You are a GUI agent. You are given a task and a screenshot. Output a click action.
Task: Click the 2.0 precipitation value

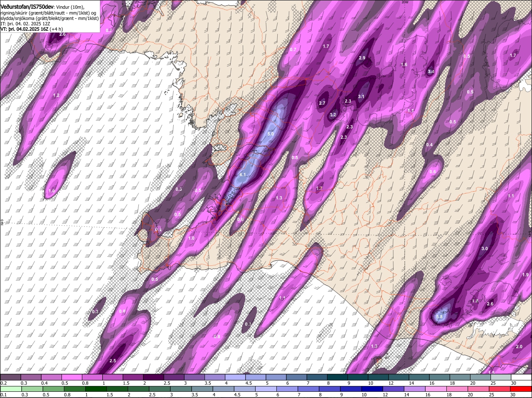point(519,347)
